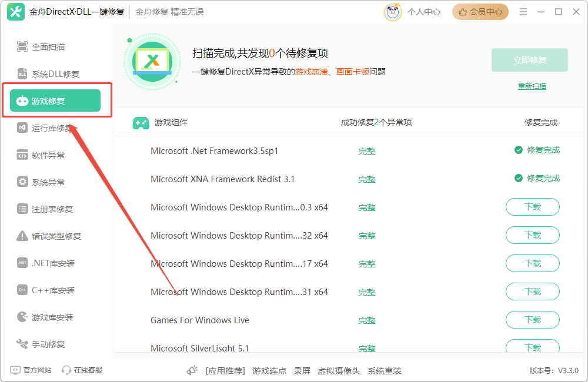Viewport: 588px width, 382px height.
Task: Select the 游戏修复 gamepad icon
Action: (x=22, y=101)
